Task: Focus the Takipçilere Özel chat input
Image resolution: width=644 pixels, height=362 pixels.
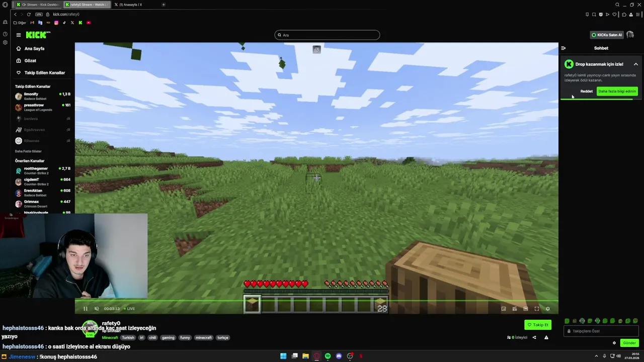Action: click(602, 331)
